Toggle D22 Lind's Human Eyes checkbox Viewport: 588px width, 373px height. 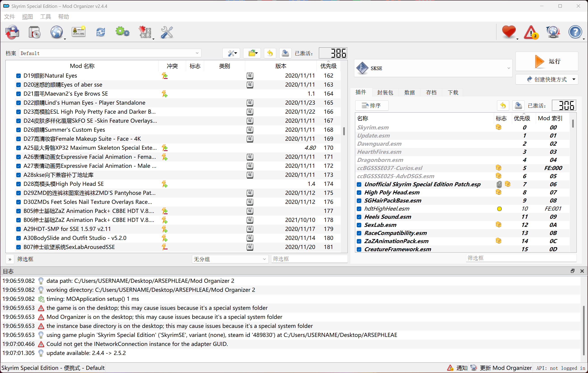[18, 103]
